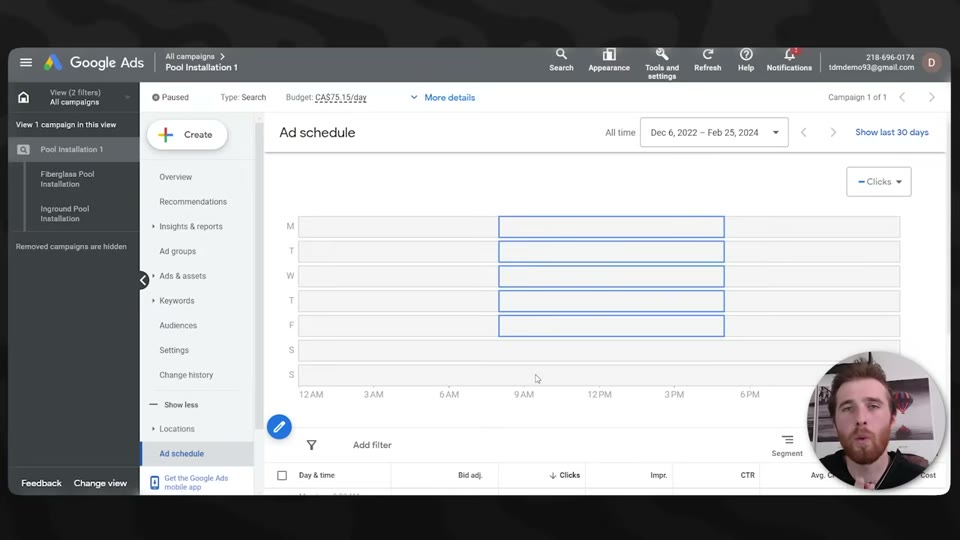Click All time label
This screenshot has height=540, width=960.
click(x=620, y=132)
